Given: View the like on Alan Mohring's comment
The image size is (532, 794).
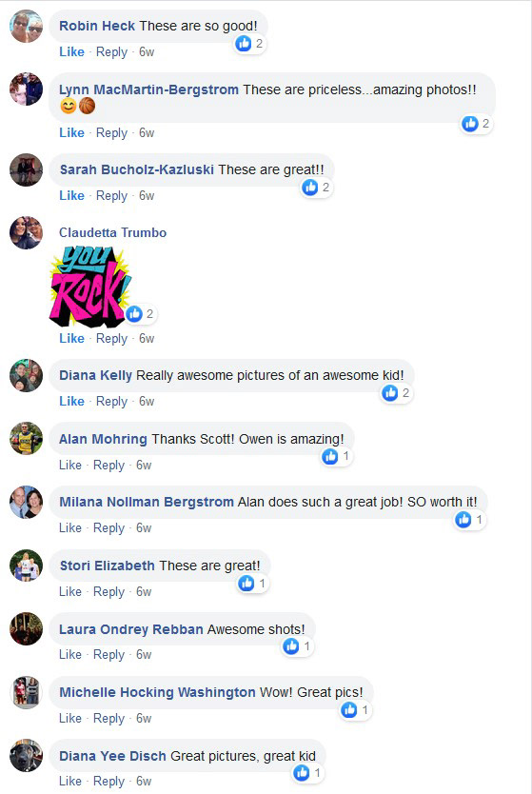Looking at the screenshot, I should click(337, 457).
